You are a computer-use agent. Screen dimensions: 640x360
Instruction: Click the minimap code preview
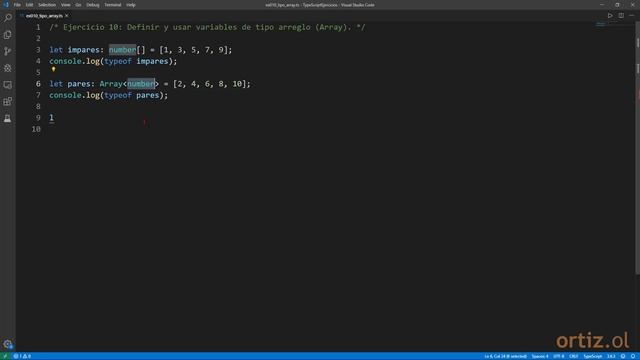(601, 24)
